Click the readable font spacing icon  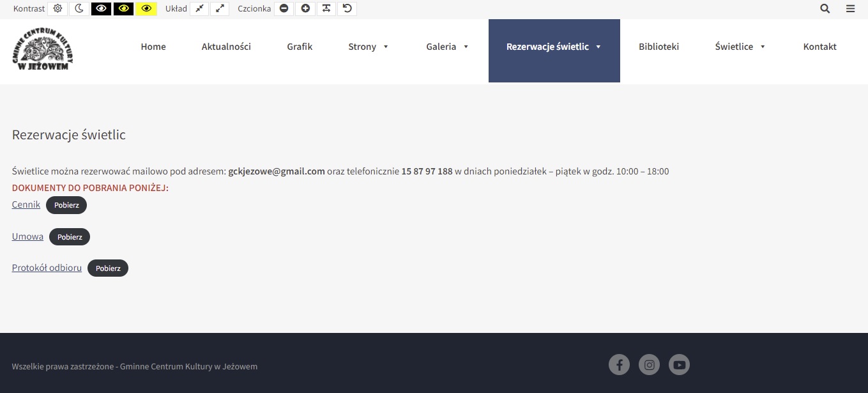[326, 9]
